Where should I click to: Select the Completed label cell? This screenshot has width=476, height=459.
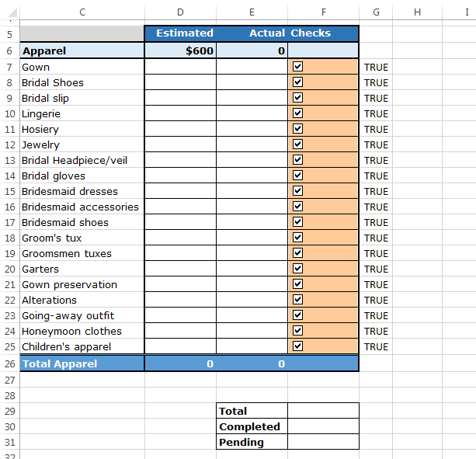[x=252, y=426]
